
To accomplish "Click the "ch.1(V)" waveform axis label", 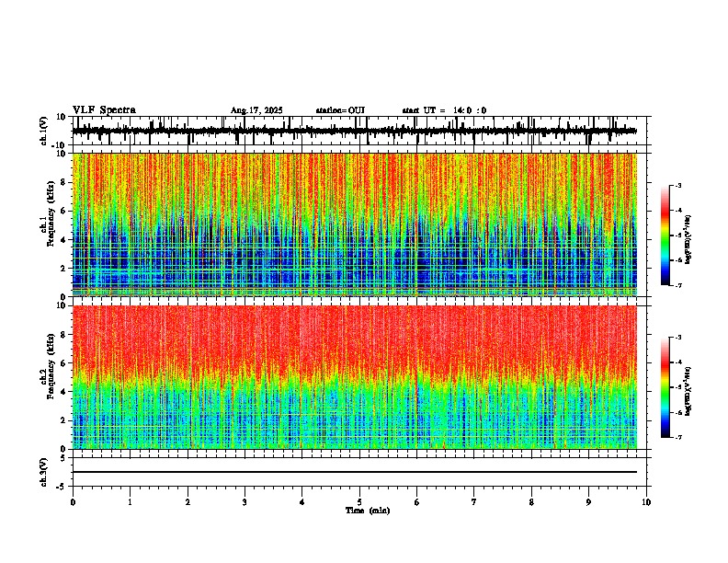I will click(43, 131).
